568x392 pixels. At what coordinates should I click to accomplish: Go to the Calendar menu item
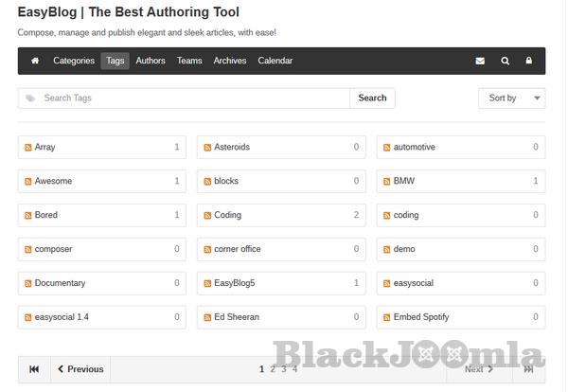pos(275,61)
